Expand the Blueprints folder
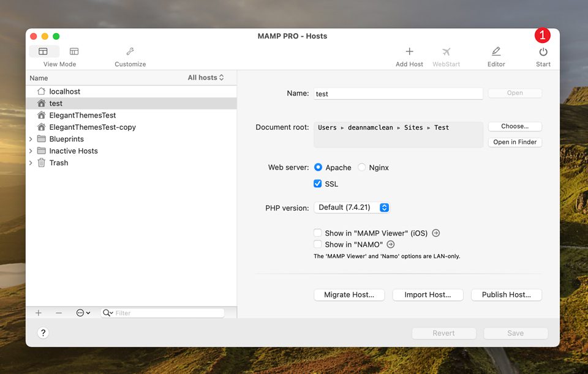The image size is (588, 374). pyautogui.click(x=31, y=139)
